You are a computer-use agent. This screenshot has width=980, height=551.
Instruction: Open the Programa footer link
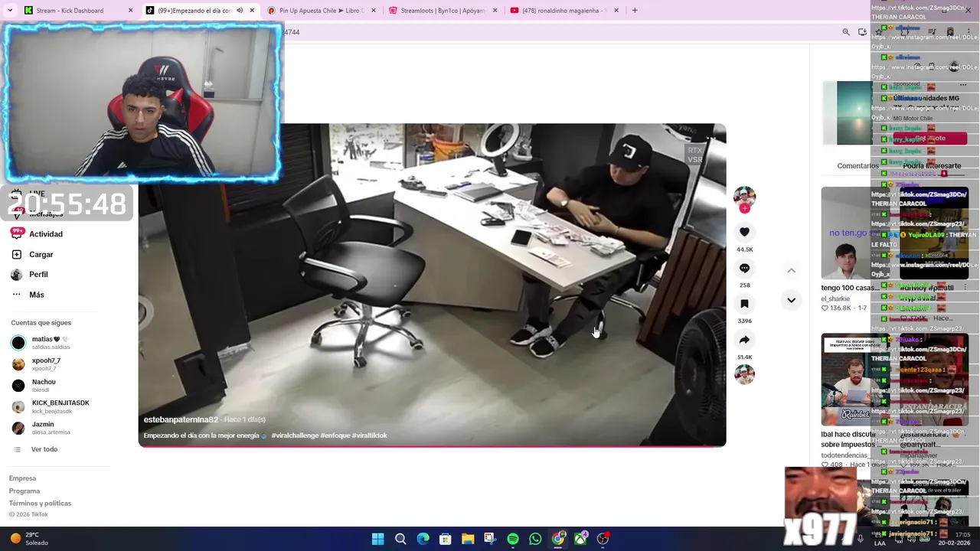click(x=24, y=491)
